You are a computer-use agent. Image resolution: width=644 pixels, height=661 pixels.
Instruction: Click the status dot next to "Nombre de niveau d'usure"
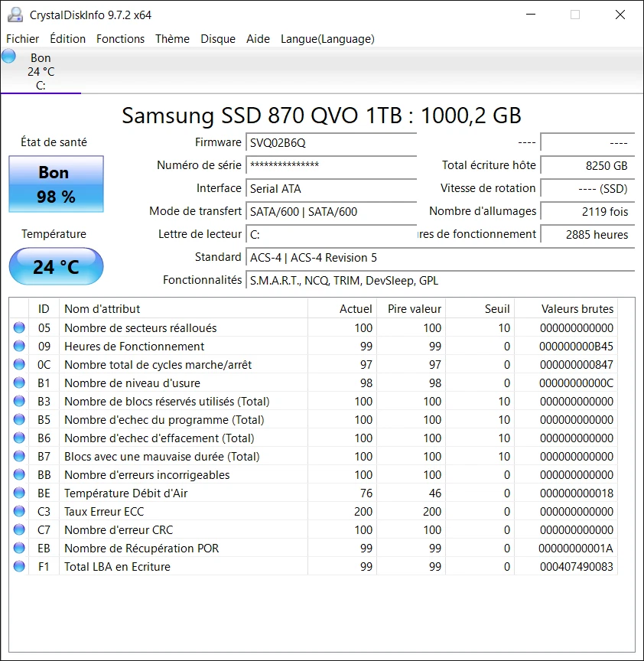18,383
